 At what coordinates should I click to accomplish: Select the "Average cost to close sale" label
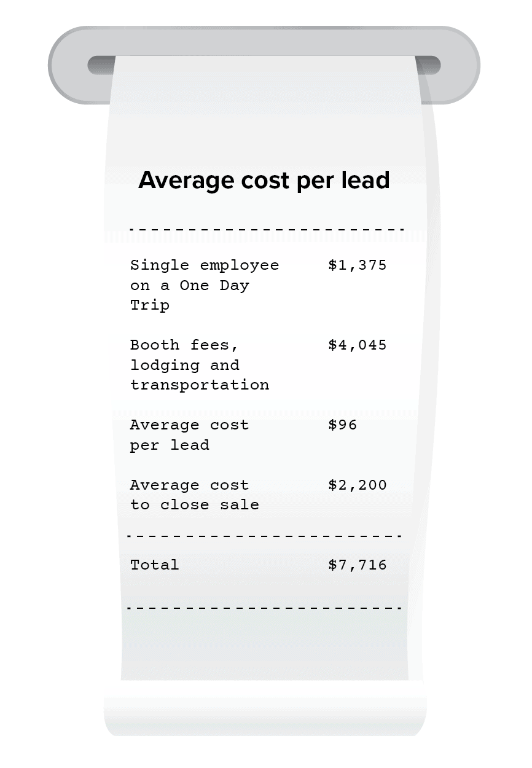tap(194, 495)
